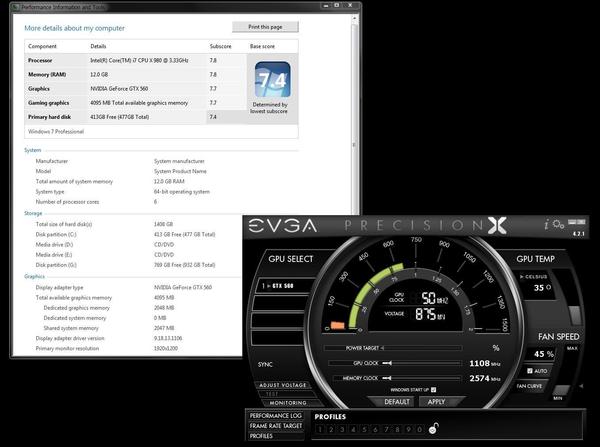Click the Storage section heading
Image resolution: width=600 pixels, height=447 pixels.
click(x=33, y=214)
